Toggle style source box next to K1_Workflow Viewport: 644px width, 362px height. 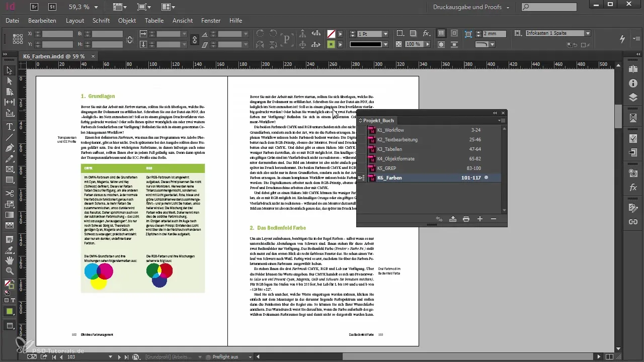pos(361,130)
